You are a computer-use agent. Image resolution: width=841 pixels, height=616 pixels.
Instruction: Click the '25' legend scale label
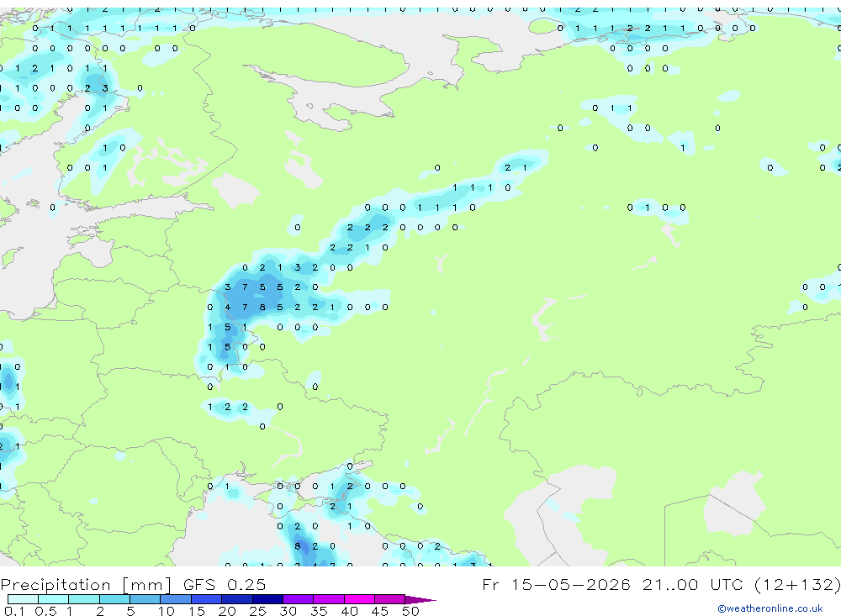tap(257, 611)
